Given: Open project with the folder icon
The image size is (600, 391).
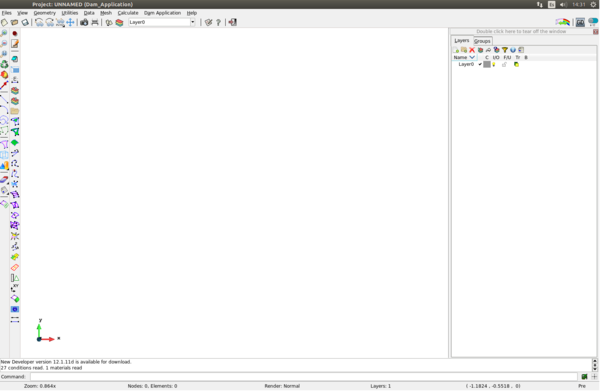Looking at the screenshot, I should [x=15, y=23].
